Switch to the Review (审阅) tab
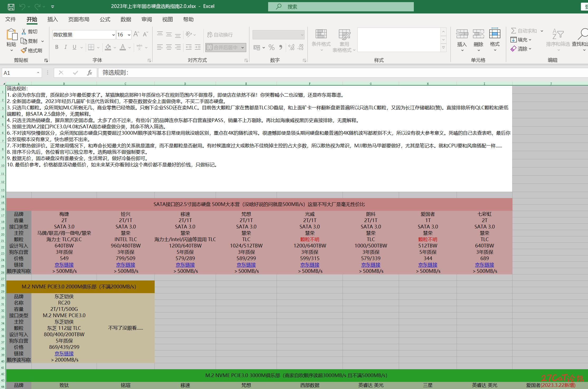The width and height of the screenshot is (588, 389). [146, 20]
